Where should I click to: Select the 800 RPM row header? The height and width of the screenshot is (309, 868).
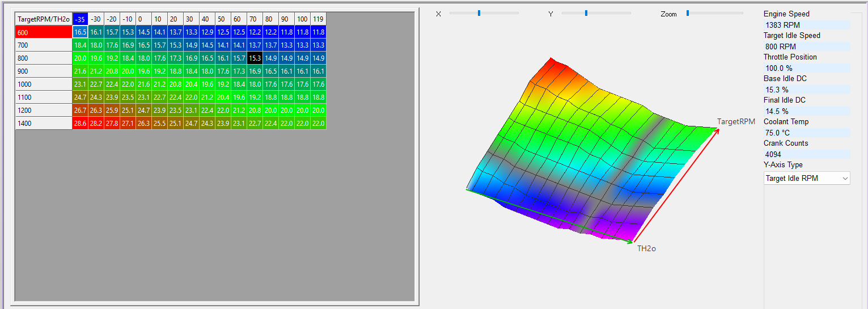pyautogui.click(x=44, y=58)
